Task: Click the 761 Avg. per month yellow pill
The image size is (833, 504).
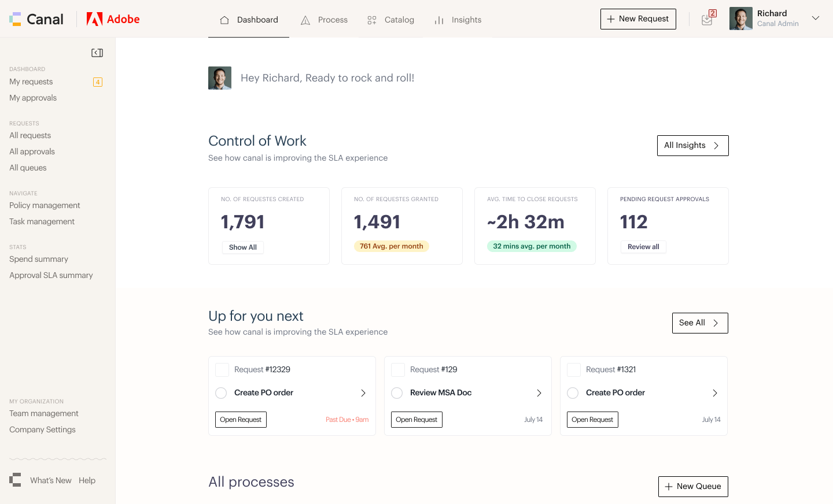Action: click(392, 246)
